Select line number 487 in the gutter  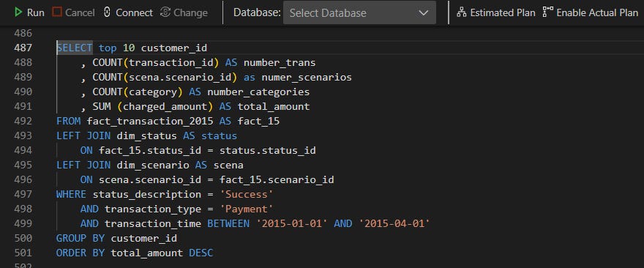(23, 48)
